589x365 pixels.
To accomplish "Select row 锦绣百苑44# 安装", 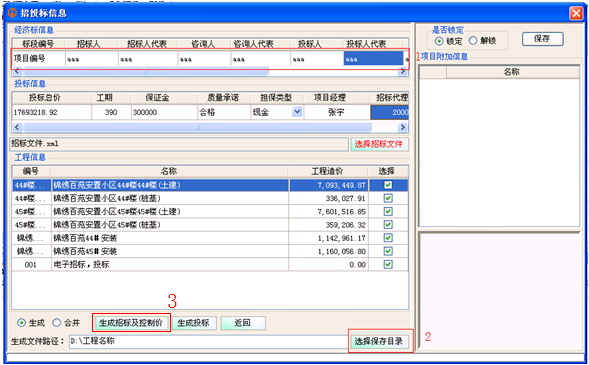I will point(210,238).
